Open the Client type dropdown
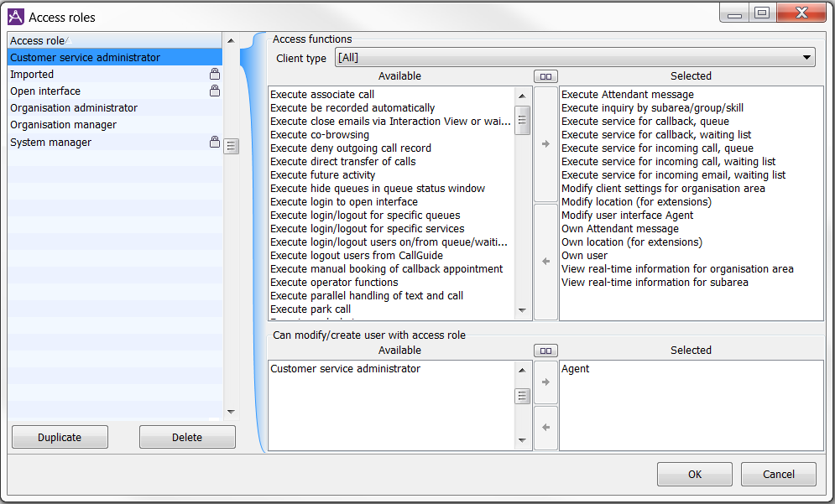The width and height of the screenshot is (835, 504). pos(575,58)
